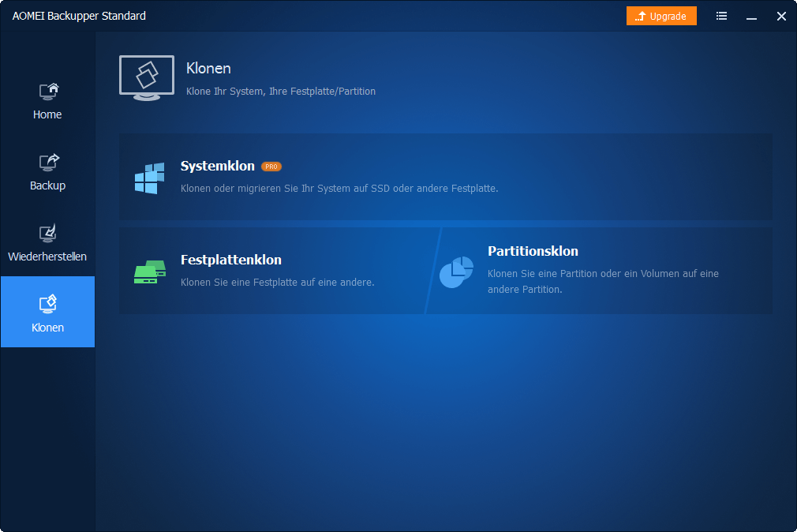
Task: Open the Wiederherstellen section
Action: click(x=47, y=244)
